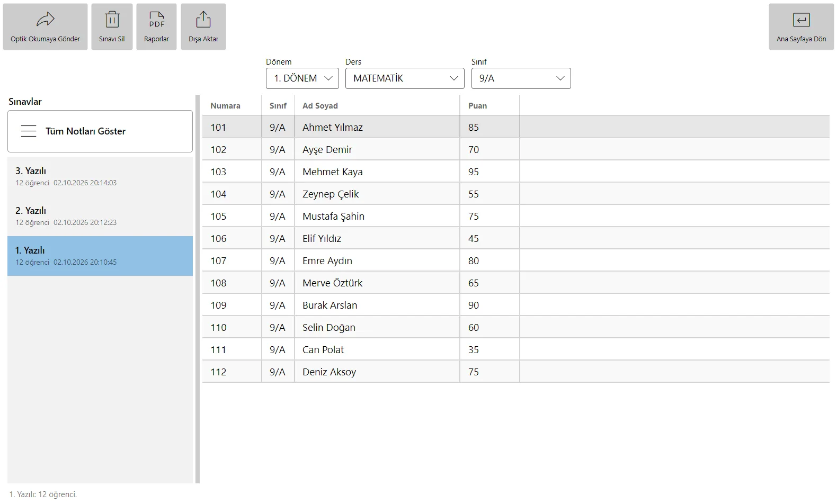Select the 1. Yazılı exam

100,256
